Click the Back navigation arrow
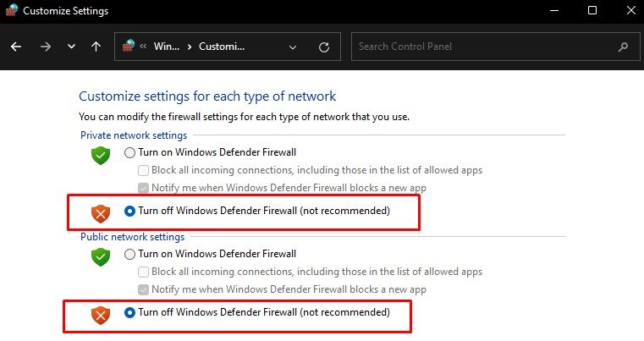Viewport: 644px width, 341px height. click(x=16, y=47)
